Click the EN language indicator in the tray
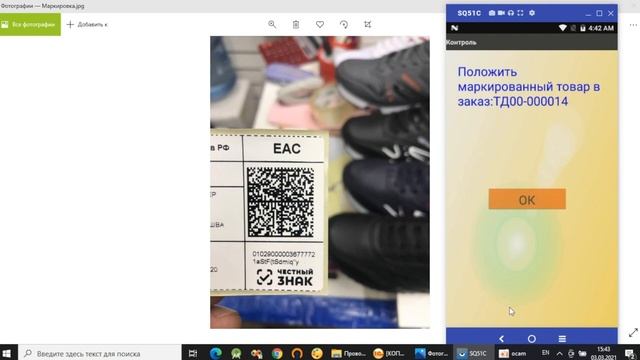 (x=545, y=353)
